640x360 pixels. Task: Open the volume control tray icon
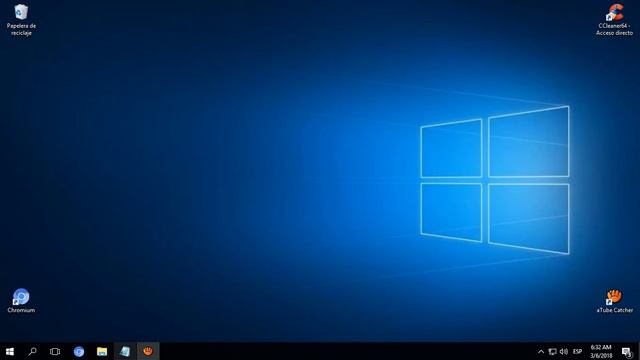(564, 351)
